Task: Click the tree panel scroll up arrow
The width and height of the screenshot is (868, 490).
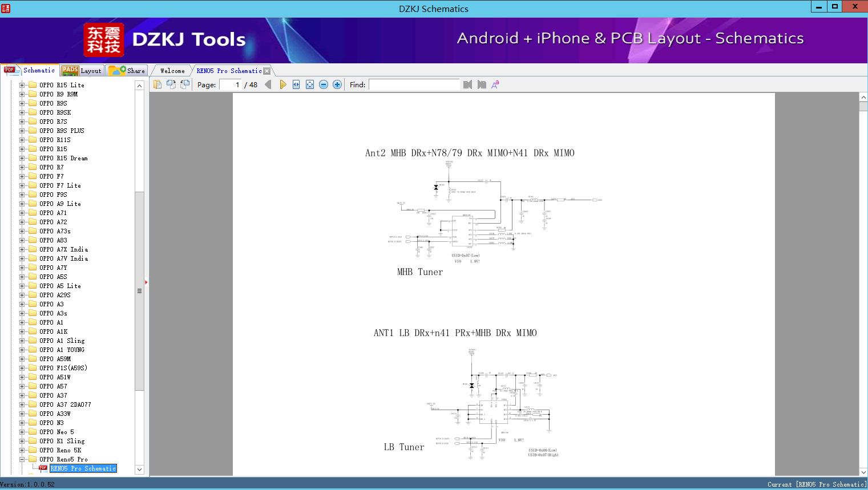Action: tap(139, 86)
